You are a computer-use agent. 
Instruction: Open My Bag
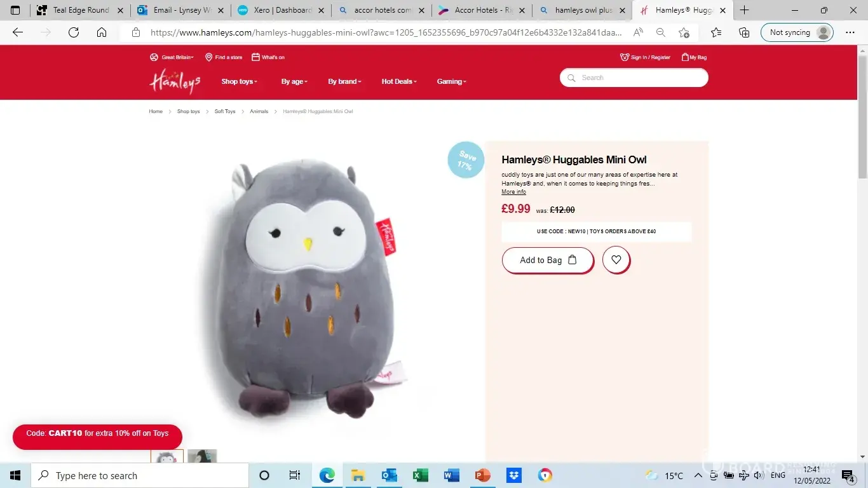click(x=694, y=57)
